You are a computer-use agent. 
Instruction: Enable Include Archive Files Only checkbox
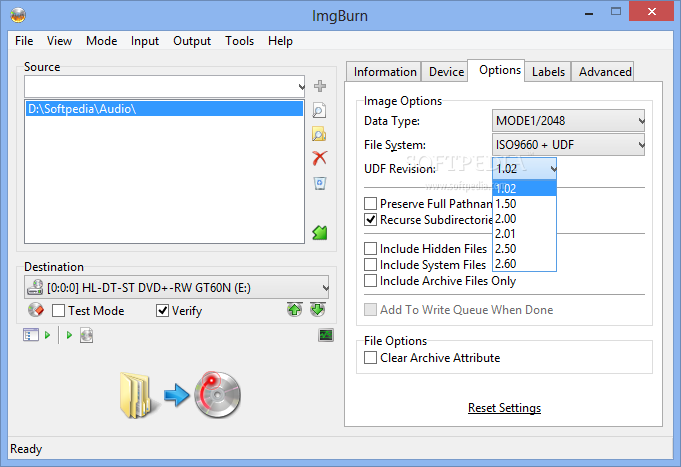370,281
